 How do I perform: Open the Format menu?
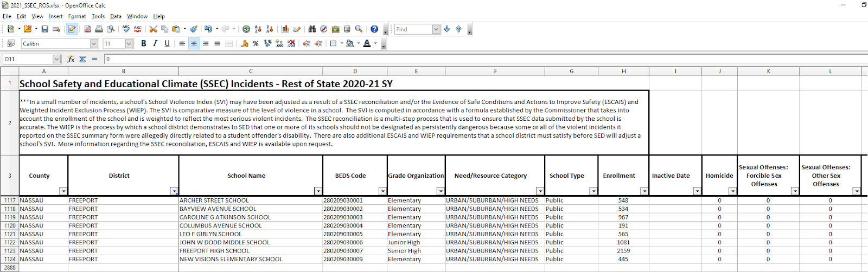77,16
